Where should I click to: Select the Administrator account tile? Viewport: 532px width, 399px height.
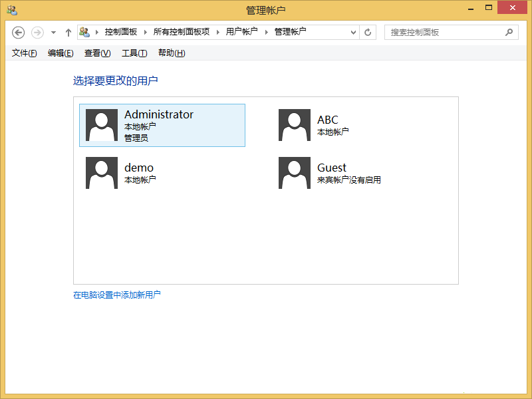(x=162, y=125)
